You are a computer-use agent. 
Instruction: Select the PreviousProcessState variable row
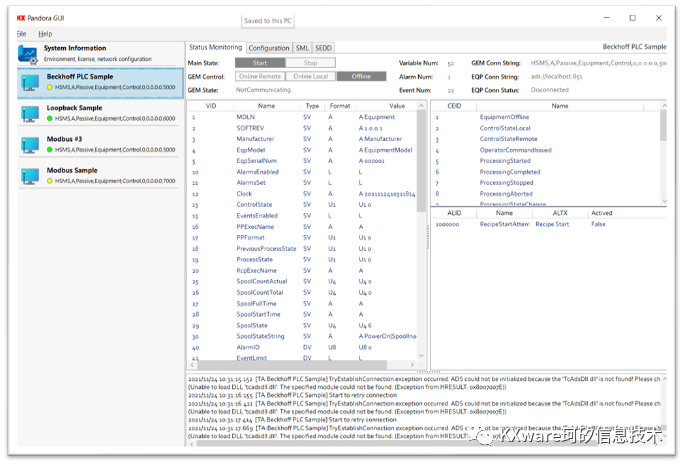point(303,249)
